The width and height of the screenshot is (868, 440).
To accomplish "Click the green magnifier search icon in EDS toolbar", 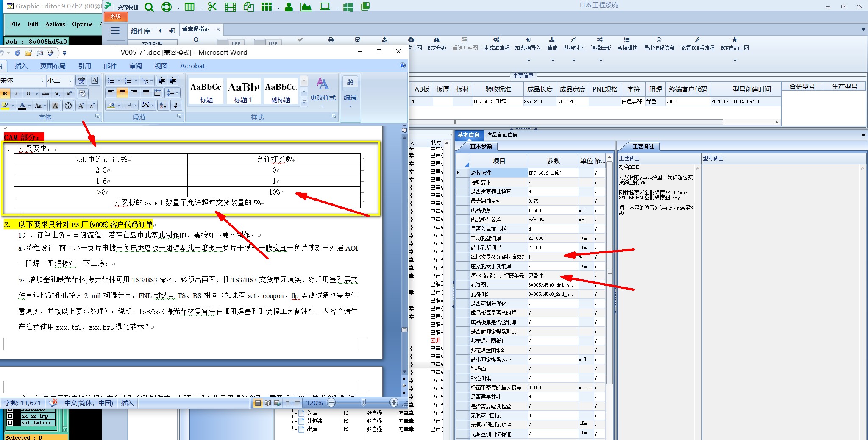I will (x=149, y=7).
